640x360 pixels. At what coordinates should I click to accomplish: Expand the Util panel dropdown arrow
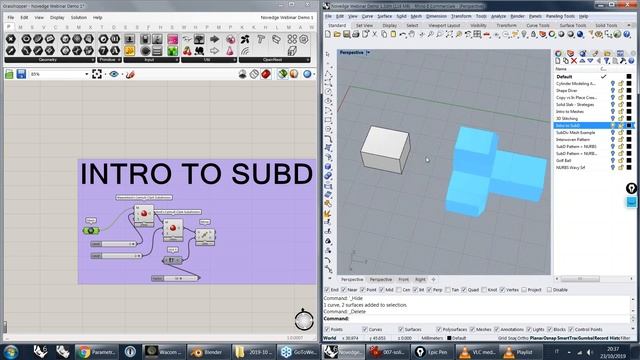pyautogui.click(x=234, y=60)
